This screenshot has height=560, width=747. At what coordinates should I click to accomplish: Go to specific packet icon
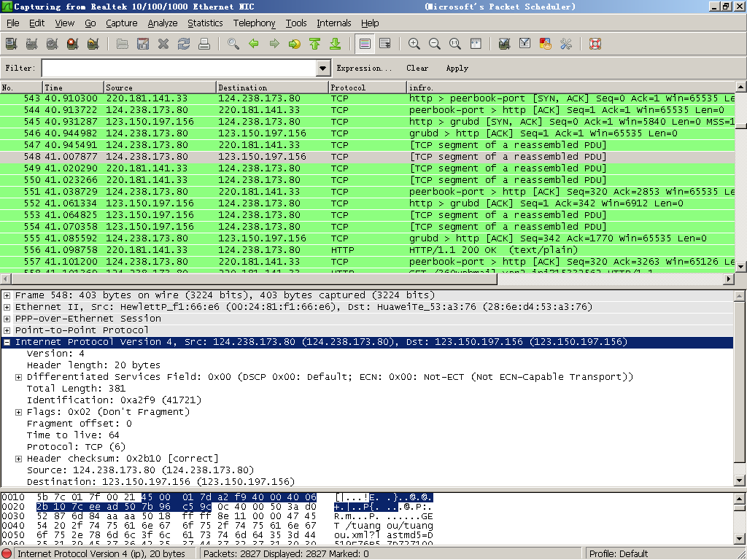[295, 44]
